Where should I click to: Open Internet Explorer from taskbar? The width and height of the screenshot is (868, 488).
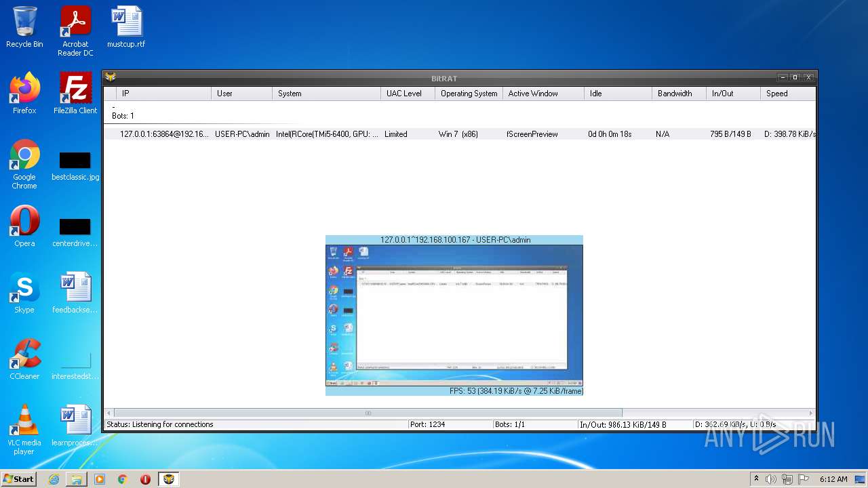click(x=54, y=479)
